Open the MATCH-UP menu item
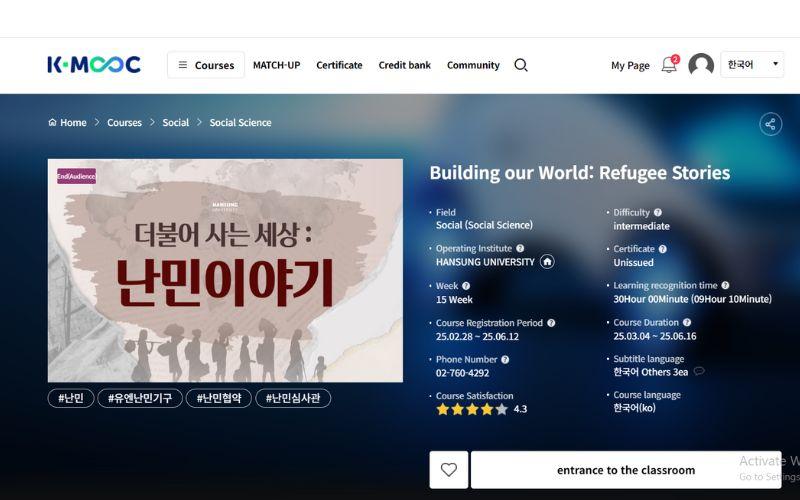This screenshot has width=800, height=500. 277,65
